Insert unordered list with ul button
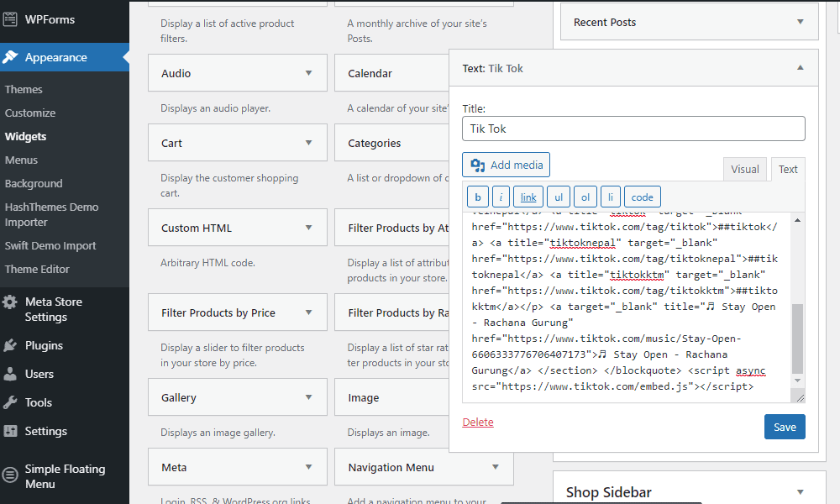 point(559,197)
